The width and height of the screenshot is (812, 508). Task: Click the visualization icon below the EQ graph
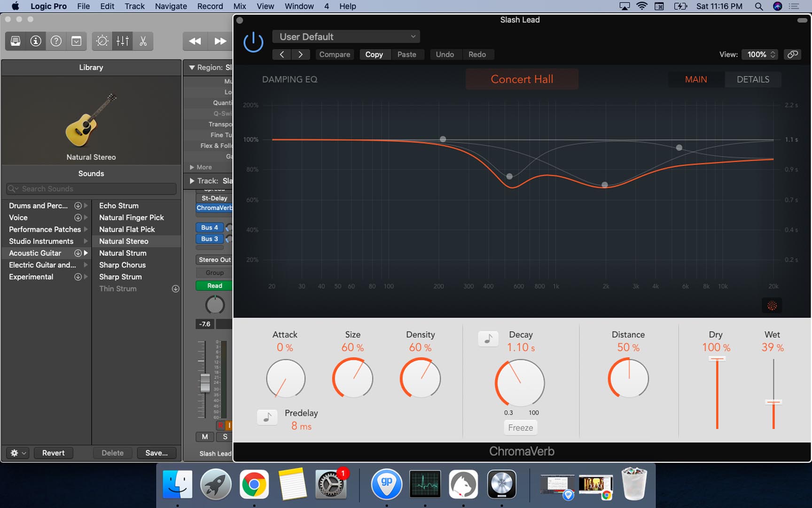pos(772,306)
